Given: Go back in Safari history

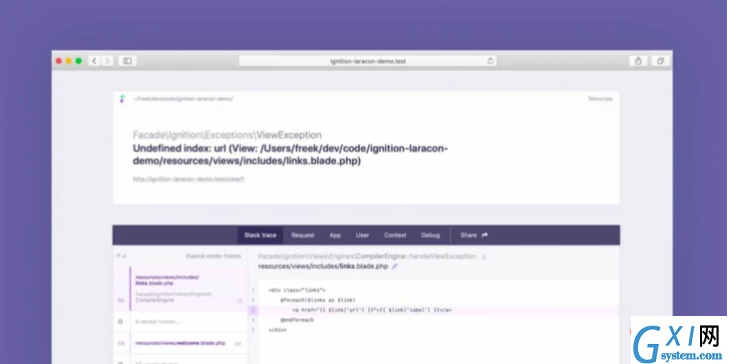Looking at the screenshot, I should (x=95, y=61).
